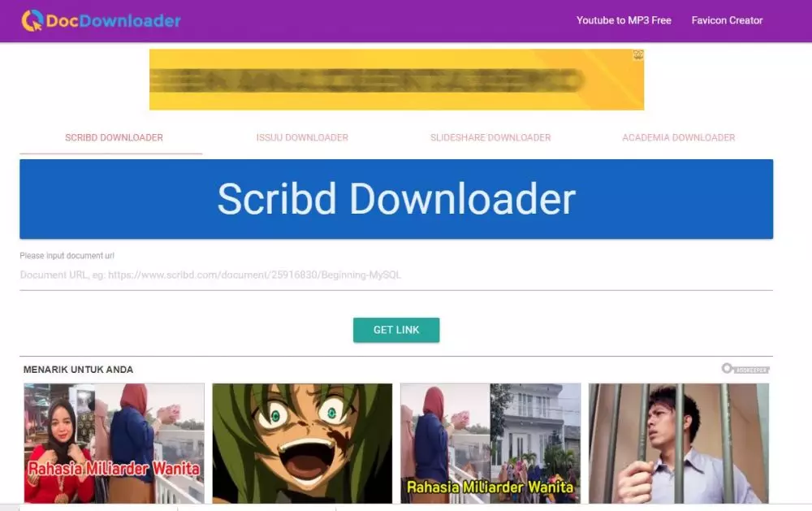Click the AdKeeper key icon
Image resolution: width=812 pixels, height=511 pixels.
point(728,368)
